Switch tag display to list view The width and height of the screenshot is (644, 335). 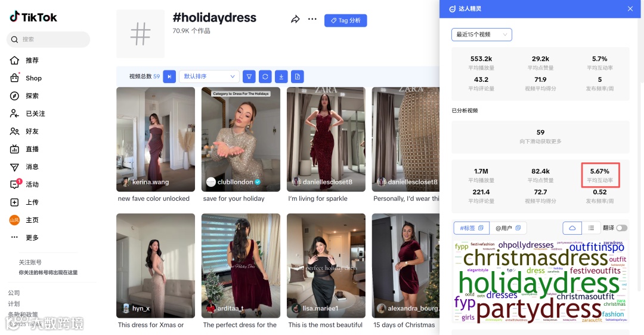(591, 228)
